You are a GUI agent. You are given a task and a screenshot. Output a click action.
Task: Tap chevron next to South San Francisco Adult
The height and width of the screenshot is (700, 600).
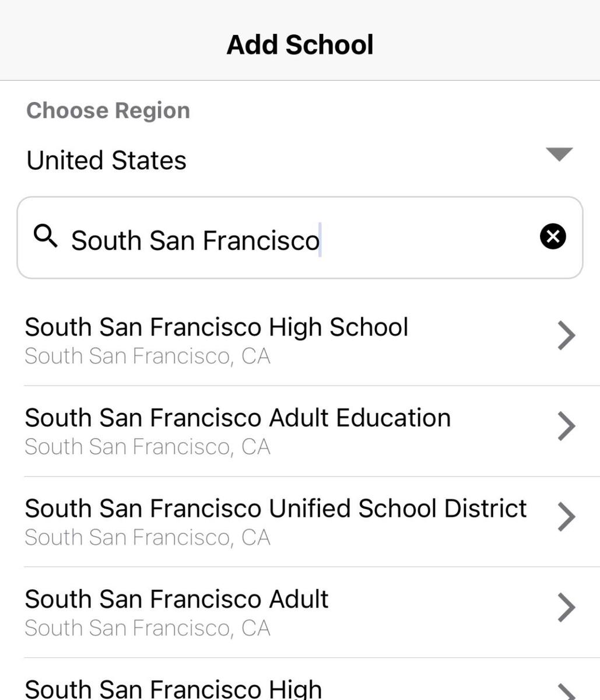pyautogui.click(x=566, y=607)
